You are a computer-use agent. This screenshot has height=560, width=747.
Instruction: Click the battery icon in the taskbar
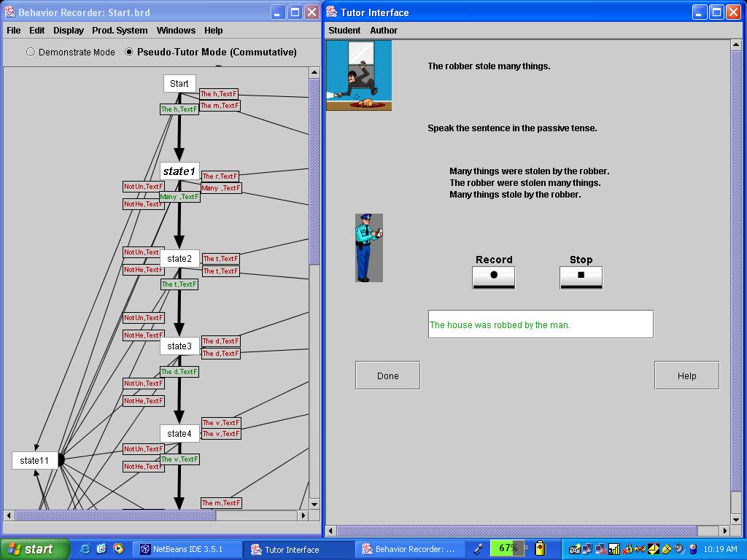[x=541, y=548]
